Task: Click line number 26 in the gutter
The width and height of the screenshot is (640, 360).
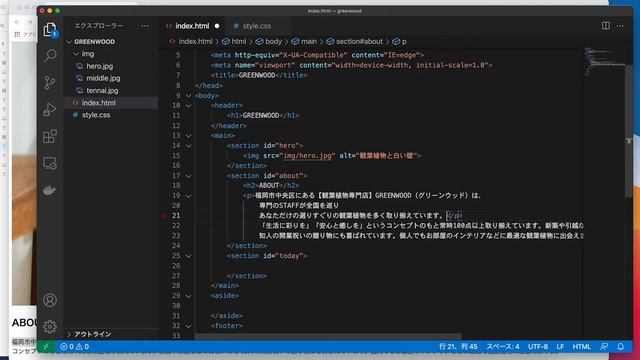Action: pyautogui.click(x=176, y=266)
